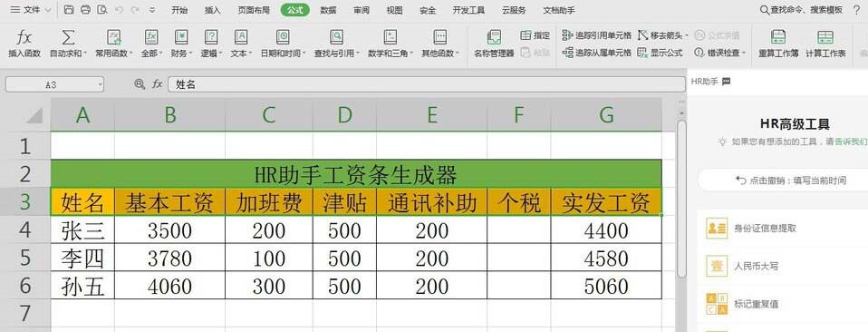
Task: Click the select-all corner triangle
Action: [x=34, y=115]
